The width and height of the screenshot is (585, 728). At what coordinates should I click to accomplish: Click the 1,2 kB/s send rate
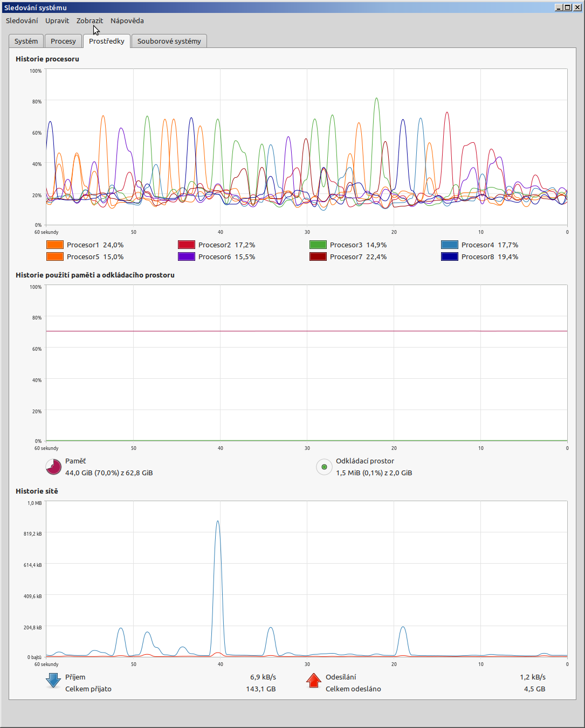(x=533, y=677)
